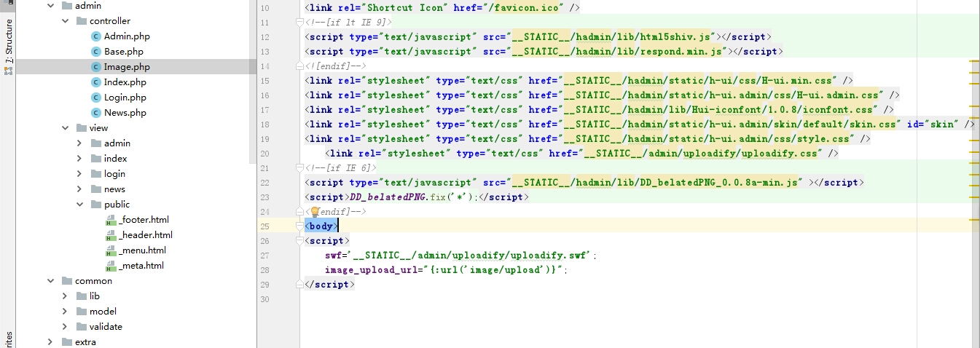Click line number 30 in the gutter
Screen dimensions: 980x348
click(264, 299)
